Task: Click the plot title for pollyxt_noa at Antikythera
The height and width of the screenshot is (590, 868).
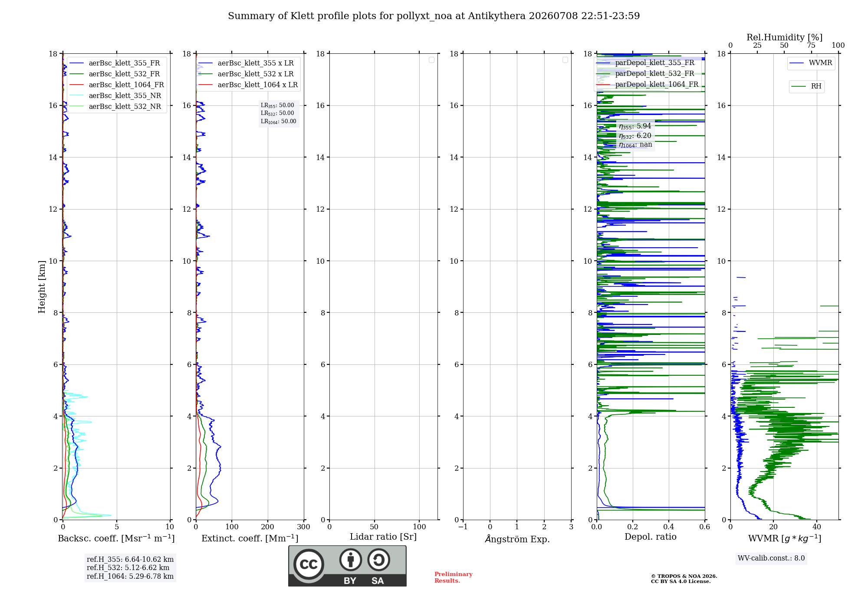Action: [x=434, y=16]
